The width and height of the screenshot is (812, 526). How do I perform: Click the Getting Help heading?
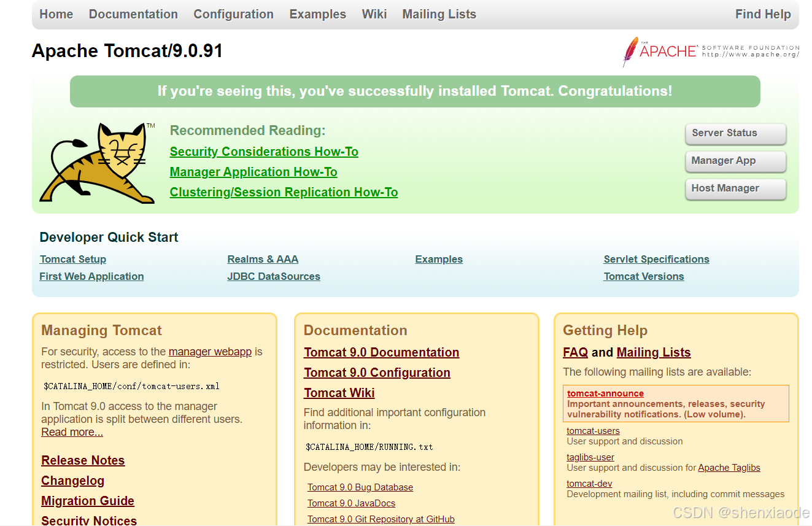coord(605,330)
